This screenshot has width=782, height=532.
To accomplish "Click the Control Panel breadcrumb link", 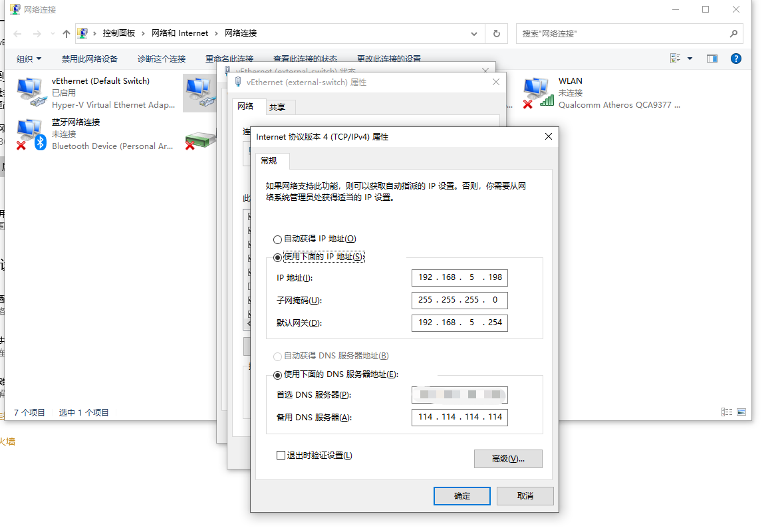I will [118, 33].
